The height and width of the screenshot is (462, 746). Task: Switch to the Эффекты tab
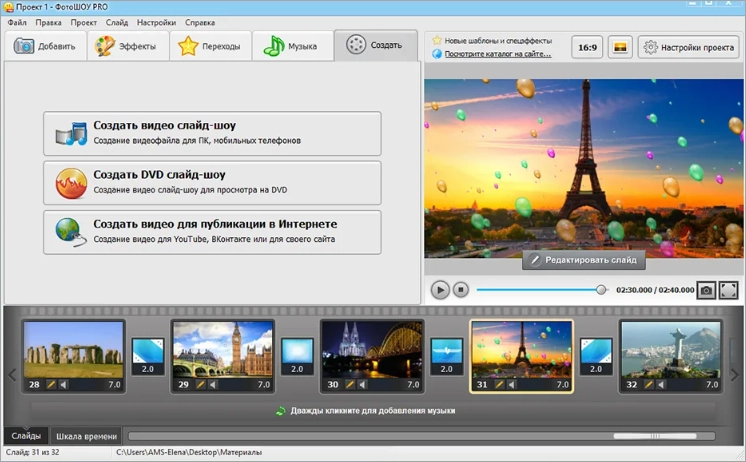125,46
